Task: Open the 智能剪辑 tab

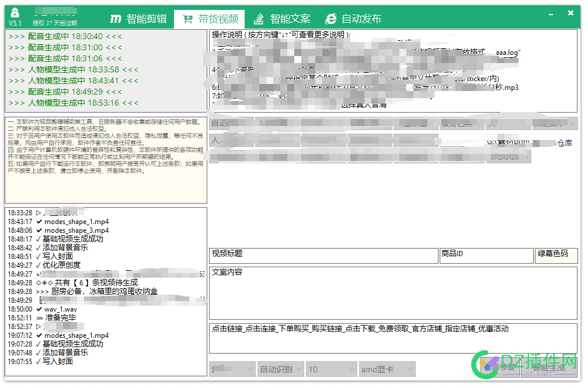Action: pyautogui.click(x=138, y=19)
